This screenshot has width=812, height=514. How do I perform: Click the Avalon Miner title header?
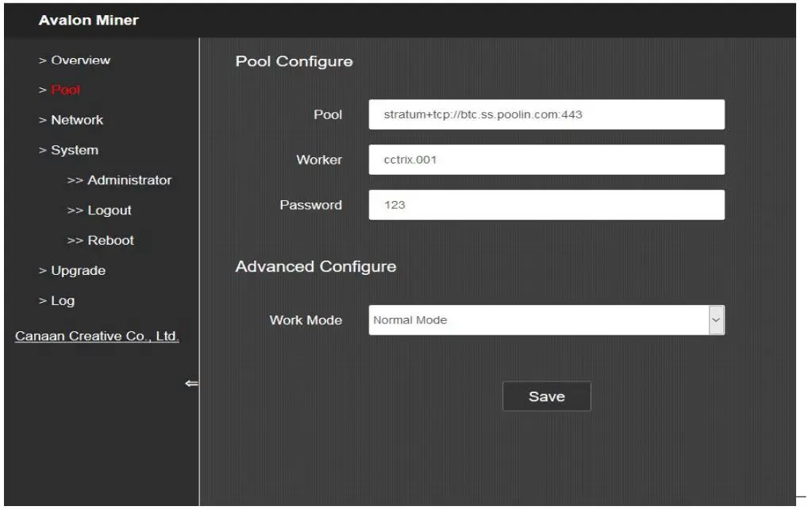click(x=87, y=21)
